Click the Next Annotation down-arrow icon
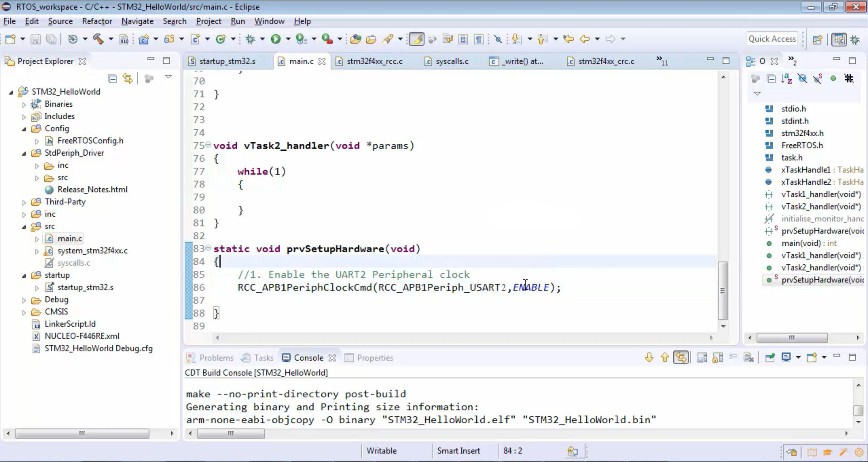 click(516, 39)
